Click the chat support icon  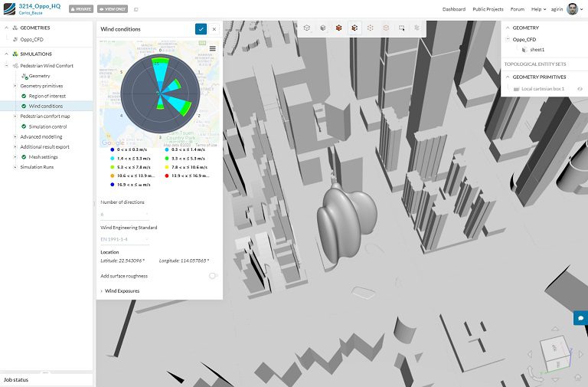(580, 317)
